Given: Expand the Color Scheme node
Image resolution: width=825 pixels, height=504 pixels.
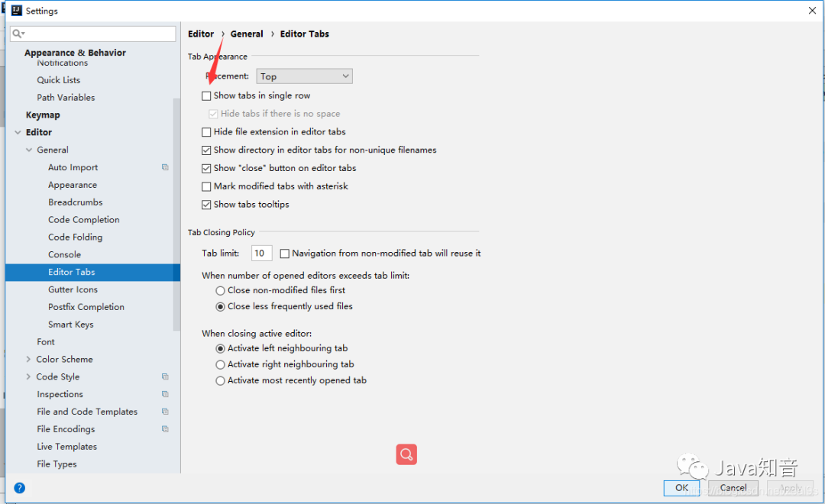Looking at the screenshot, I should pos(28,360).
